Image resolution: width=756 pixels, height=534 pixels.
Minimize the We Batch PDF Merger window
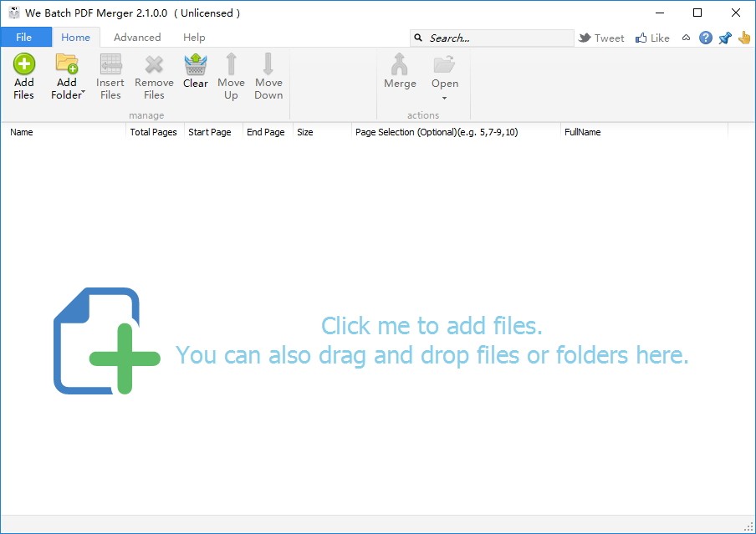point(660,13)
